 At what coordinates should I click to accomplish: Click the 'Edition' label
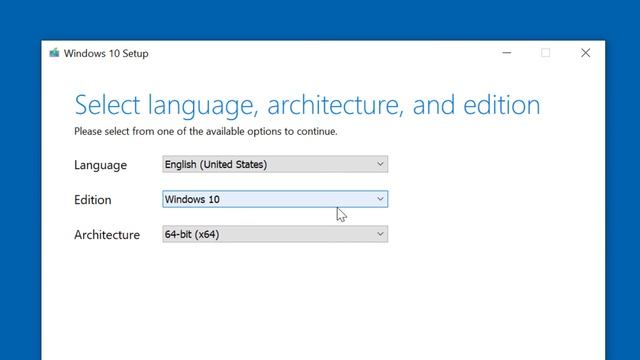point(93,200)
